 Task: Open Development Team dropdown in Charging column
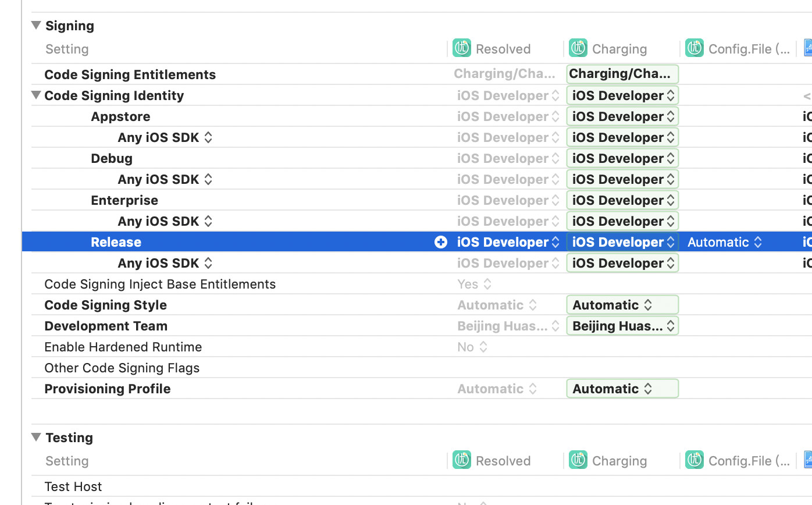tap(622, 326)
